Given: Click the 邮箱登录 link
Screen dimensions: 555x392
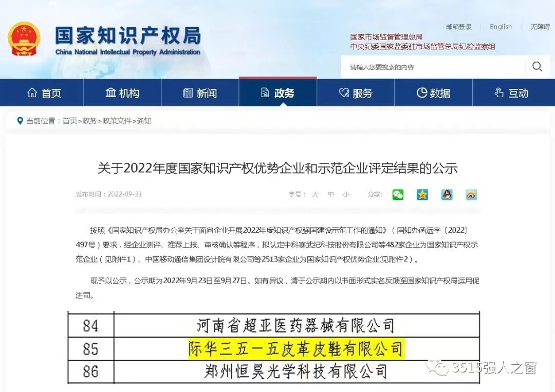Looking at the screenshot, I should coord(459,27).
